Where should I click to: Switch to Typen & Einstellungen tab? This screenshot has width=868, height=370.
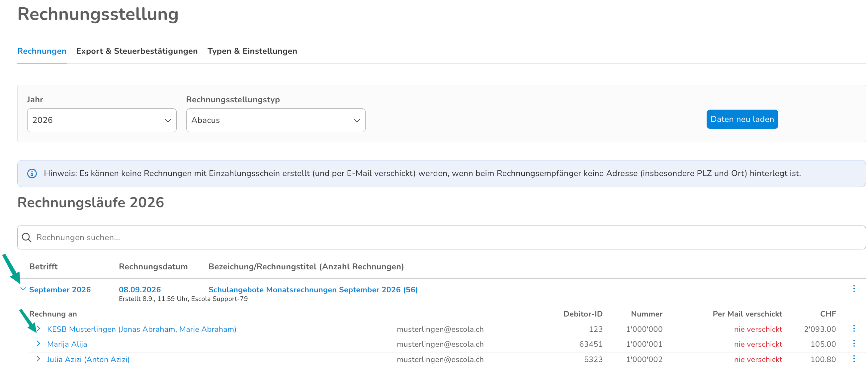tap(252, 51)
